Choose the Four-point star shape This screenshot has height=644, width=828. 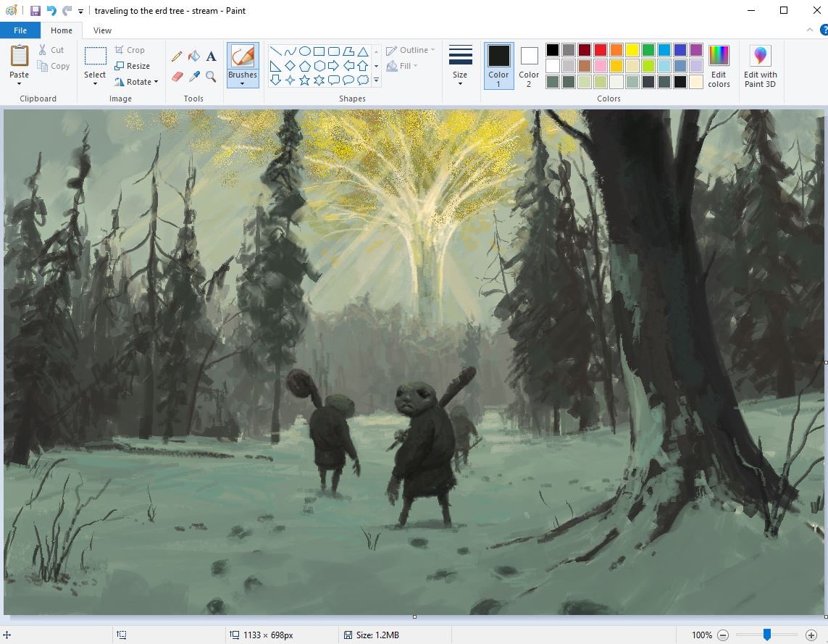coord(290,80)
